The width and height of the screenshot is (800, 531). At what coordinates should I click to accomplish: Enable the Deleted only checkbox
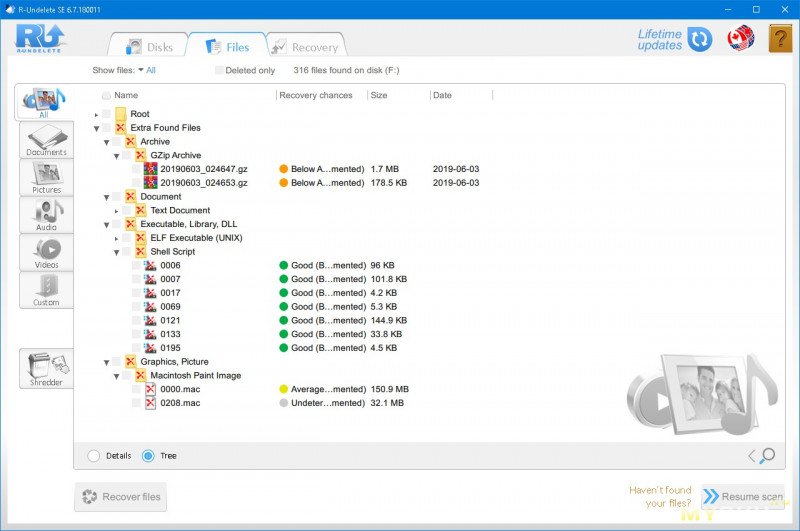pyautogui.click(x=219, y=71)
